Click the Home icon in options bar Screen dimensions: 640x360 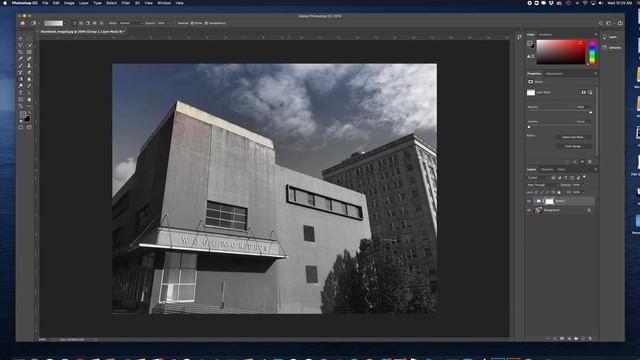[22, 23]
